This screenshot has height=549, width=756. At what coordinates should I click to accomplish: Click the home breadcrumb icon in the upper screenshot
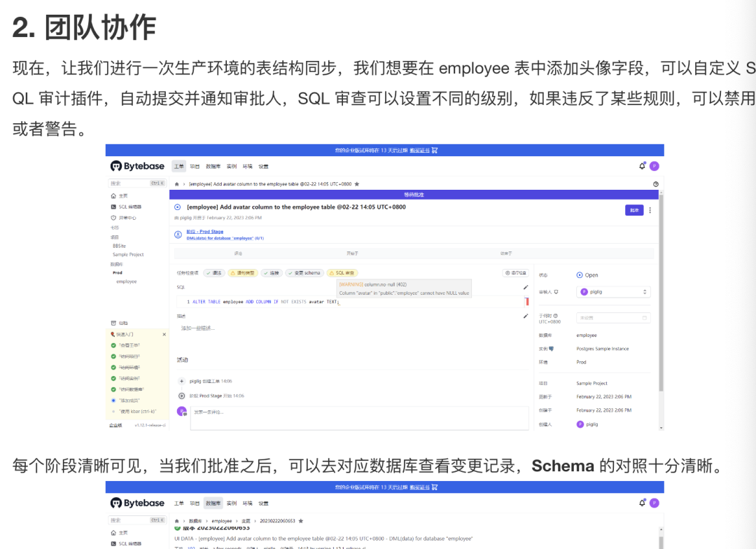click(177, 183)
